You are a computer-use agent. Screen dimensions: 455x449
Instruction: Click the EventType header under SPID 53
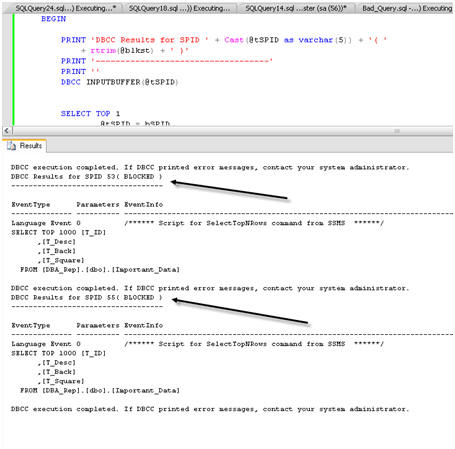point(31,204)
